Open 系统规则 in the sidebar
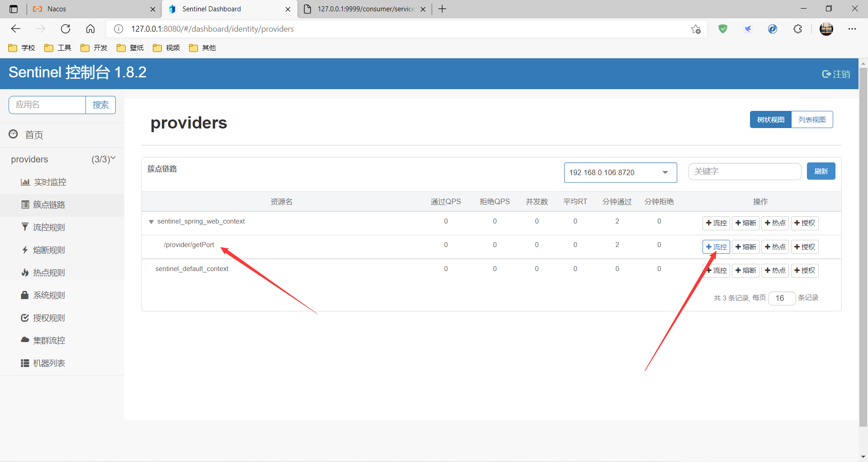Image resolution: width=868 pixels, height=462 pixels. (x=43, y=295)
